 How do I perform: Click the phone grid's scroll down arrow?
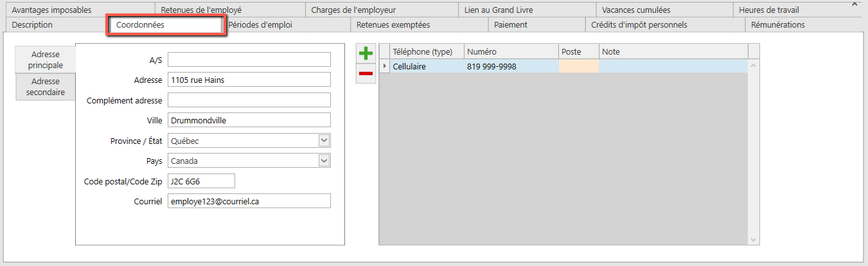[754, 239]
